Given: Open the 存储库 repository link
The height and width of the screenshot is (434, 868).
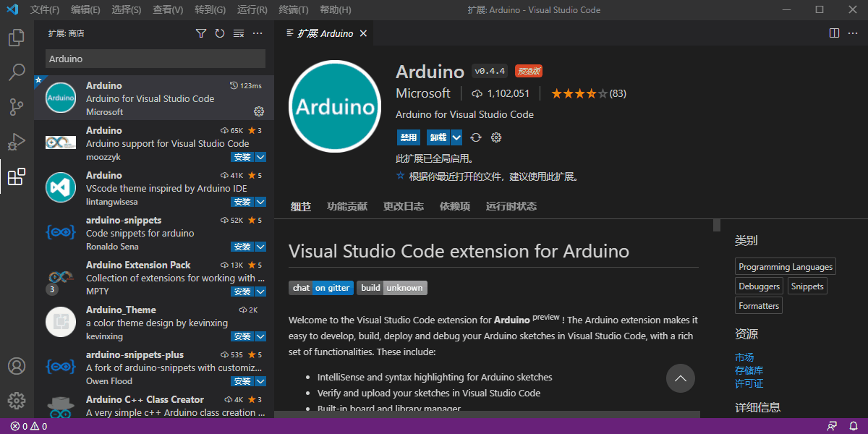Looking at the screenshot, I should click(749, 370).
